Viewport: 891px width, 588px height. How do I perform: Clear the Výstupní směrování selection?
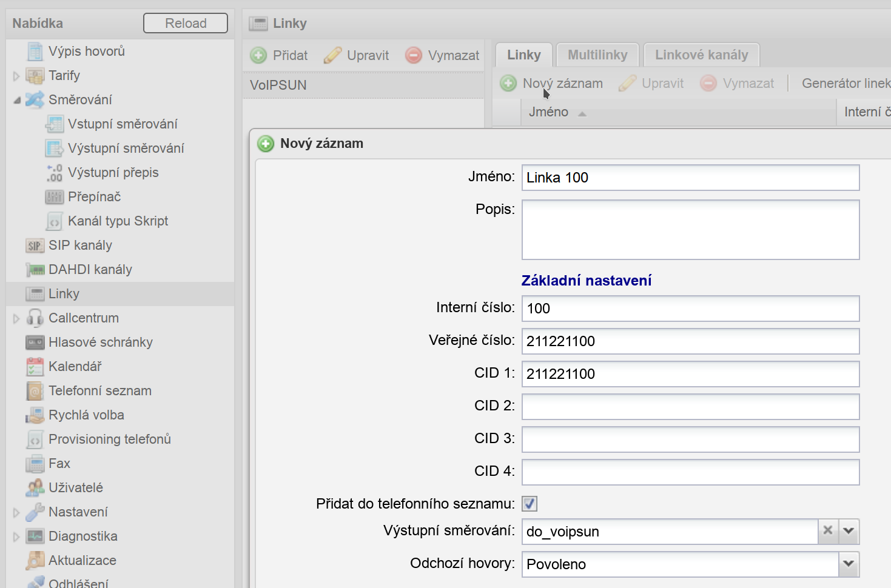tap(828, 532)
